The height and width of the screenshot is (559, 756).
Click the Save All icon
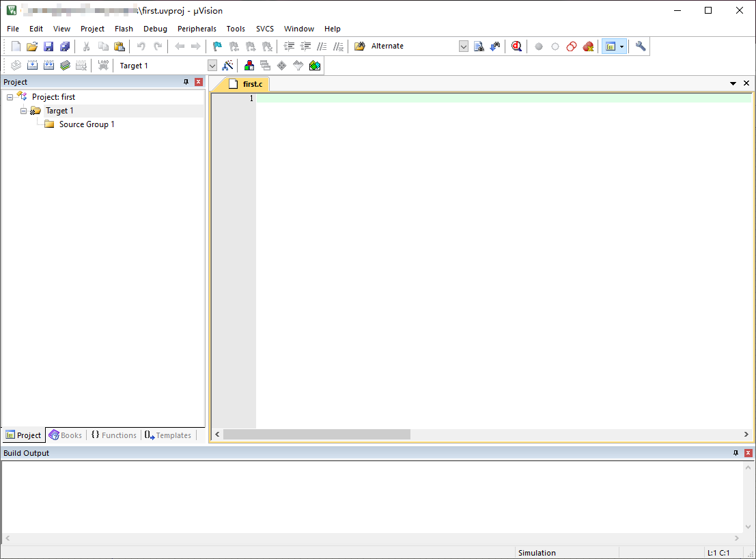(65, 46)
